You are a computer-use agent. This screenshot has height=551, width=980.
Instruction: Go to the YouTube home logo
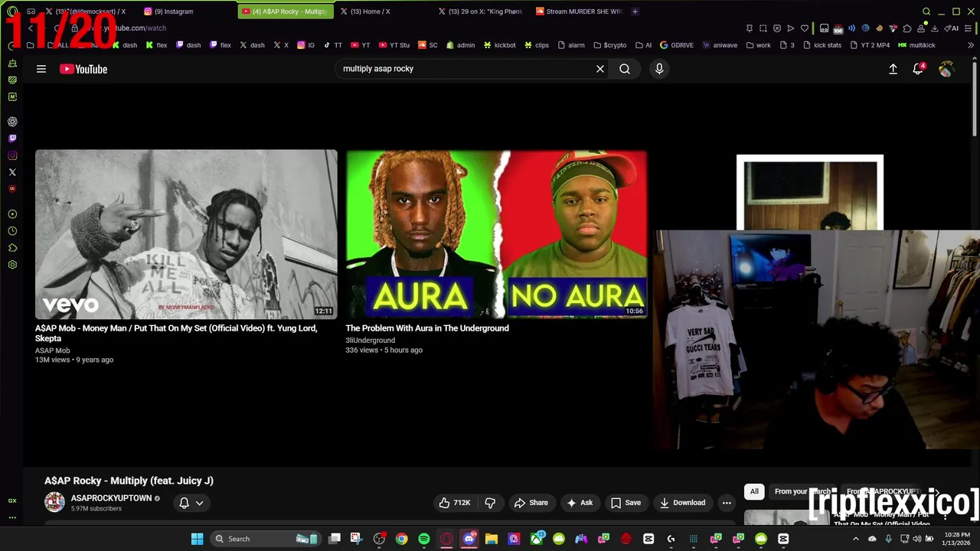pos(83,69)
